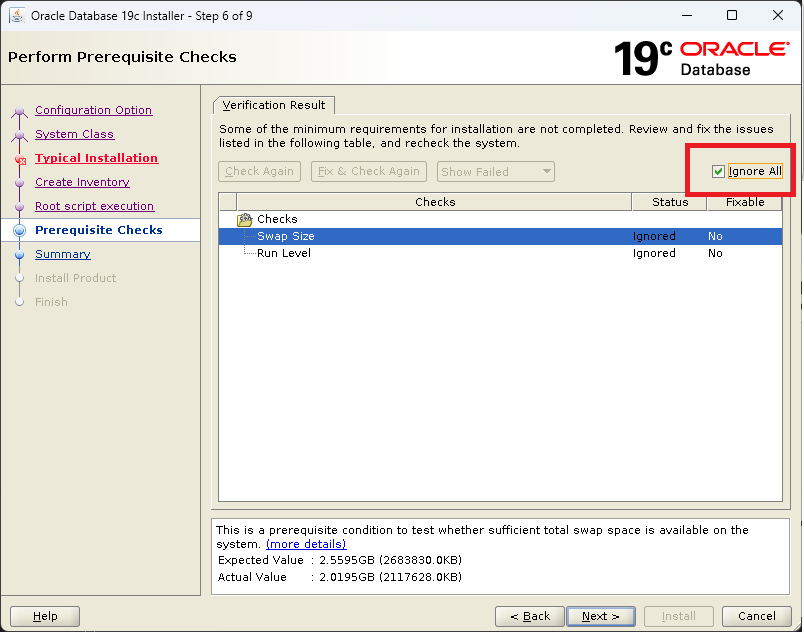This screenshot has width=804, height=632.
Task: Click the Status column header
Action: click(670, 202)
